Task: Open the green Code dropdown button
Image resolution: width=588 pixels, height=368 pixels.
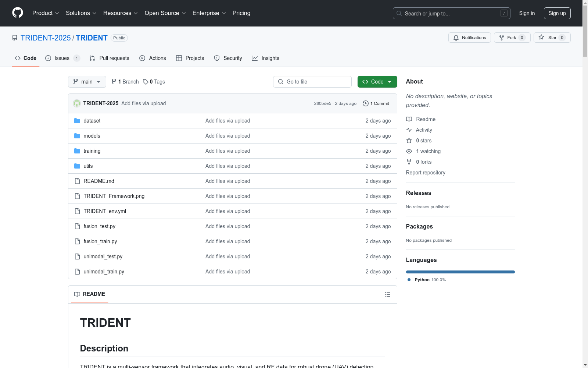Action: point(377,82)
